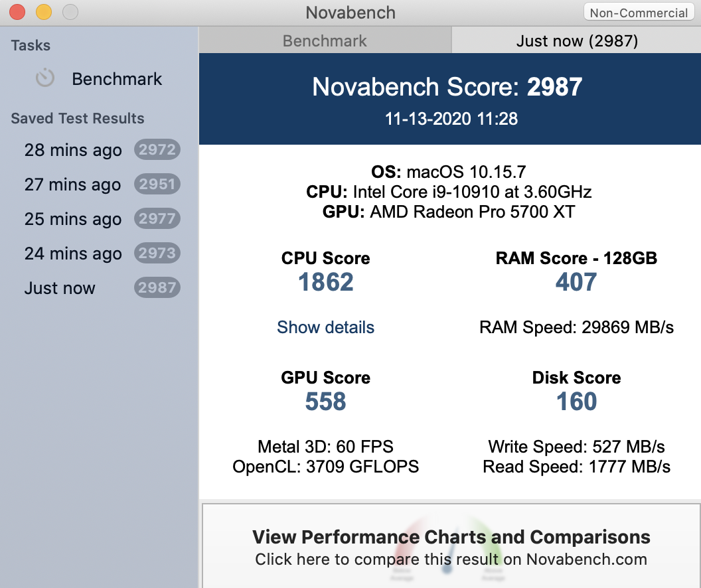Open View Performance Charts and Comparisons banner
701x588 pixels.
(451, 546)
